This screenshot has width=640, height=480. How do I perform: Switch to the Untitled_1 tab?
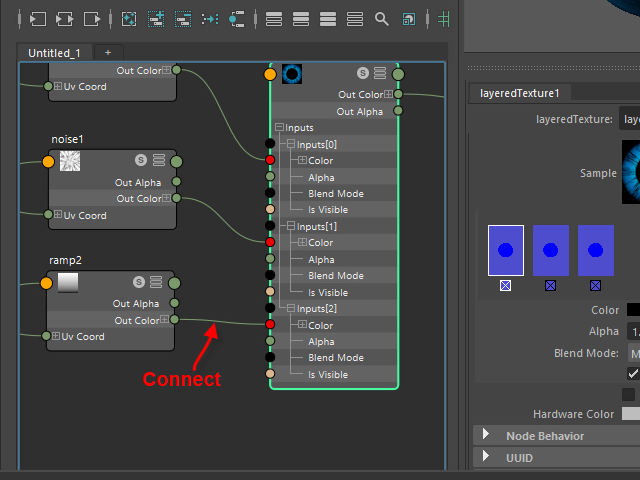pos(55,52)
